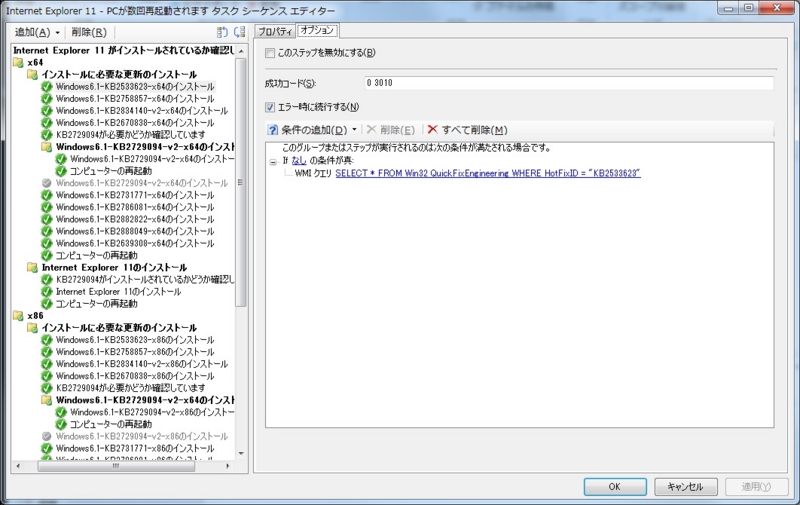Click the expand all tree icon
This screenshot has height=505, width=800.
point(222,33)
